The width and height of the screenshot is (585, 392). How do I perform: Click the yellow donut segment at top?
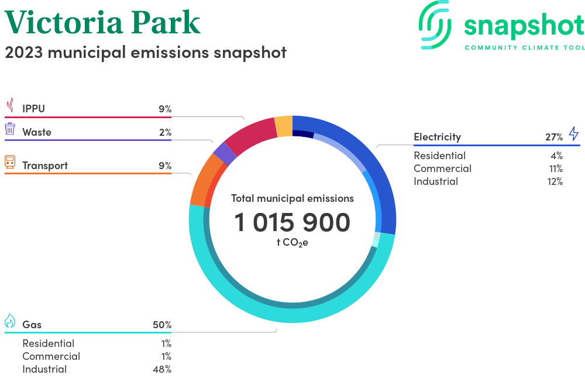tap(284, 126)
